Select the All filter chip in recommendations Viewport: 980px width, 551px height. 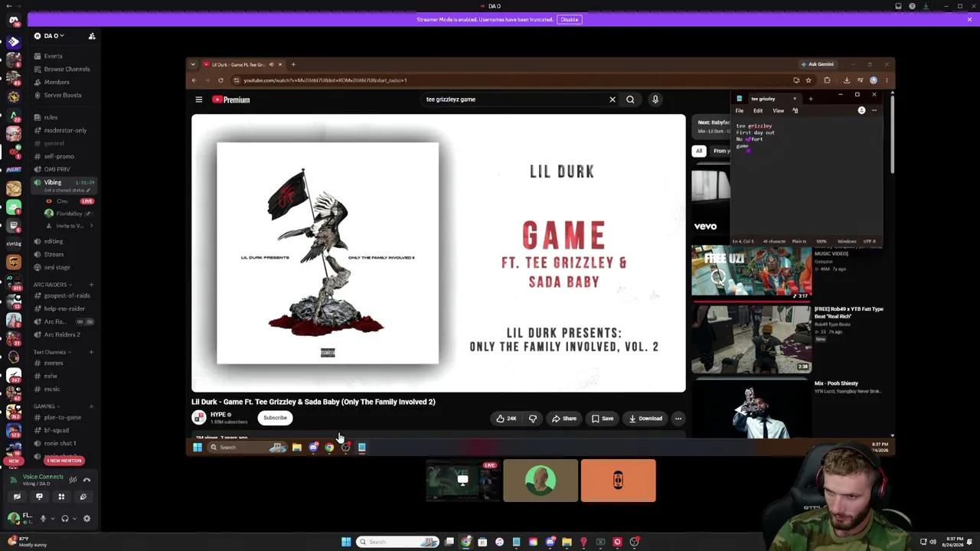click(699, 151)
